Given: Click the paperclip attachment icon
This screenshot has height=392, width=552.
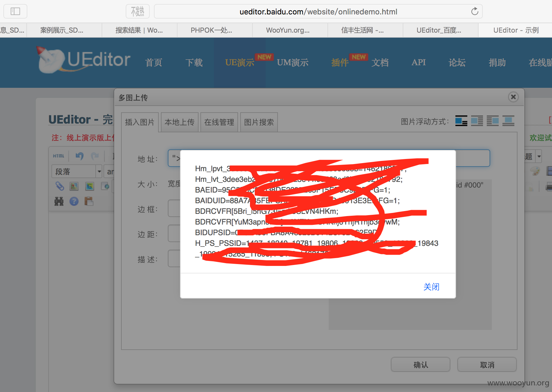Looking at the screenshot, I should [x=59, y=186].
